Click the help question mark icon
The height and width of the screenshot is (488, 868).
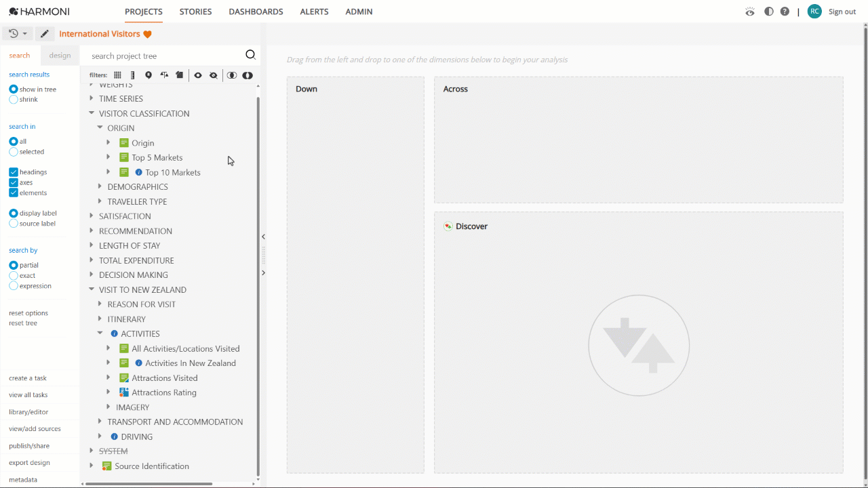tap(785, 12)
